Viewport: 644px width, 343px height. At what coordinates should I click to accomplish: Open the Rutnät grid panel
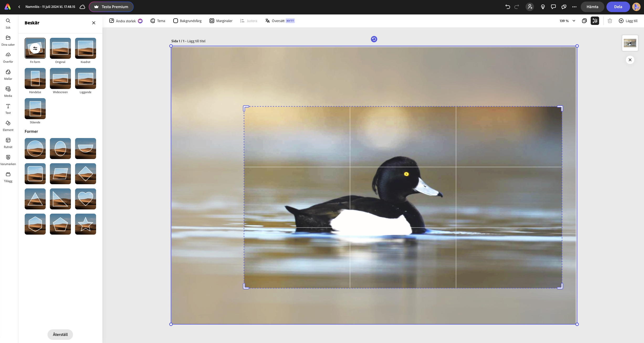tap(8, 143)
